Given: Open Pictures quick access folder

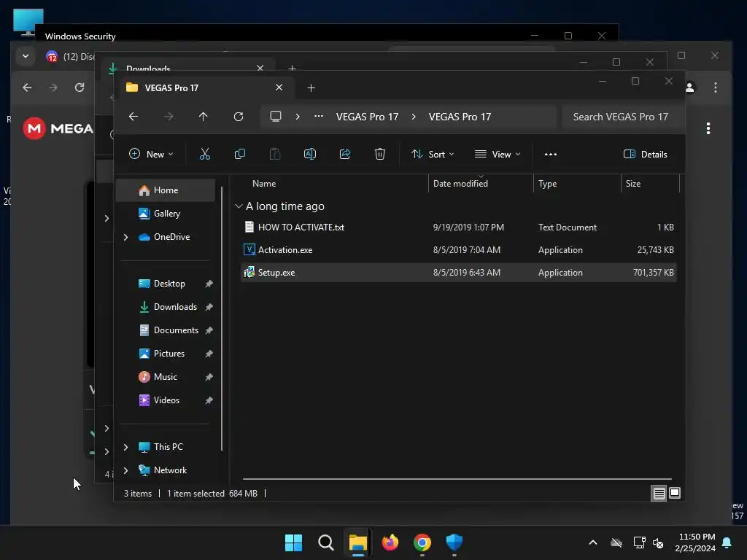Looking at the screenshot, I should [x=169, y=354].
